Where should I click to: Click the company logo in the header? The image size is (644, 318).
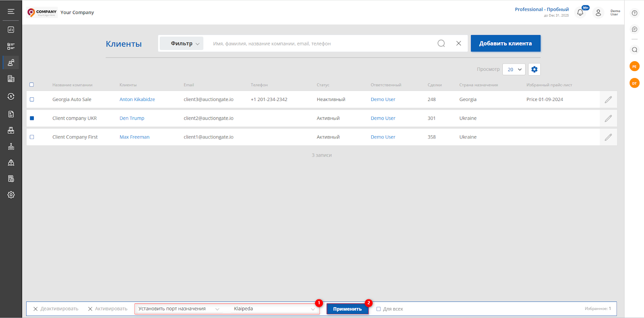point(42,12)
